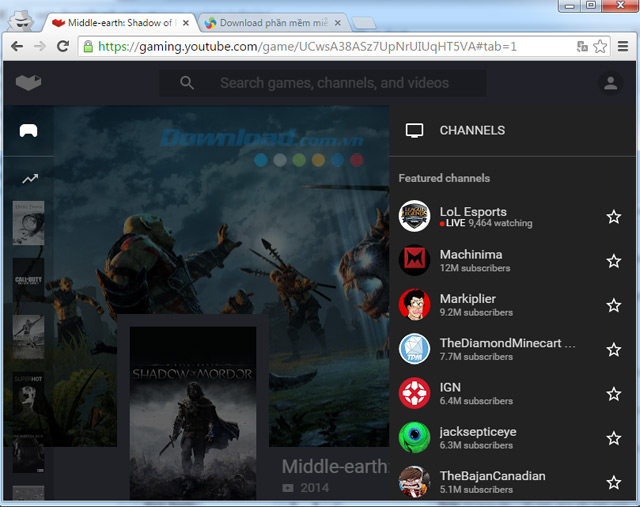Click the 7.7M subscribers text

[476, 357]
